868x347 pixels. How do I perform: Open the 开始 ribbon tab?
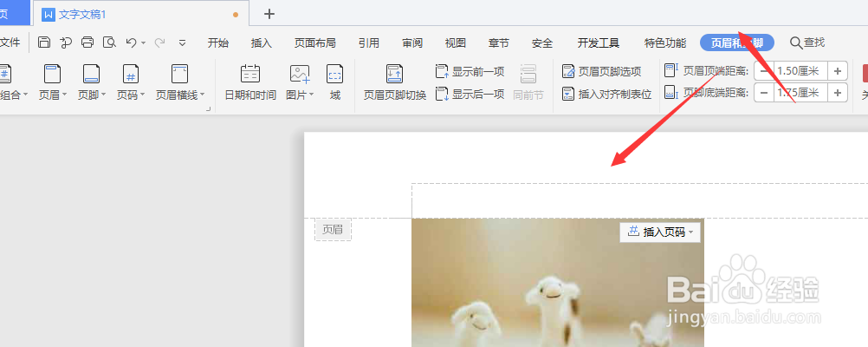(x=217, y=43)
